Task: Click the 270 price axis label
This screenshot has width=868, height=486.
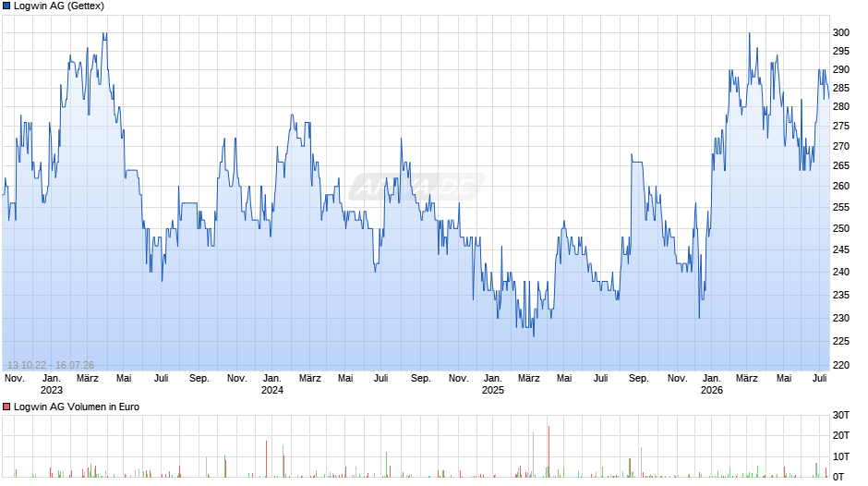Action: (x=841, y=146)
